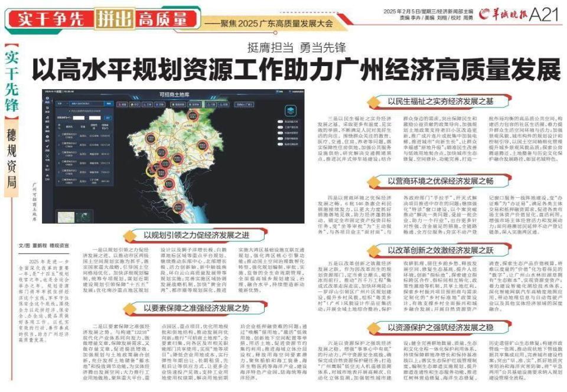Select the kicker 挺膺担当 勇当先锋
Image resolution: width=567 pixels, height=392 pixels.
click(x=296, y=47)
